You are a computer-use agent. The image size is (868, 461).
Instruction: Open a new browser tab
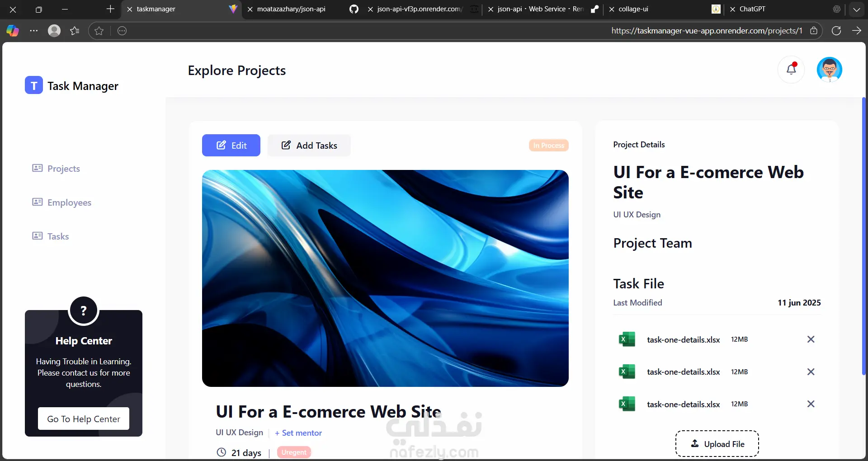[110, 9]
